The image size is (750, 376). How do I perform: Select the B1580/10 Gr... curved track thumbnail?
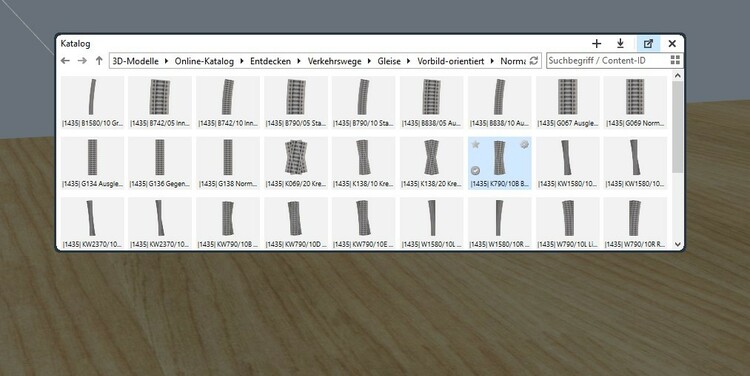click(92, 102)
